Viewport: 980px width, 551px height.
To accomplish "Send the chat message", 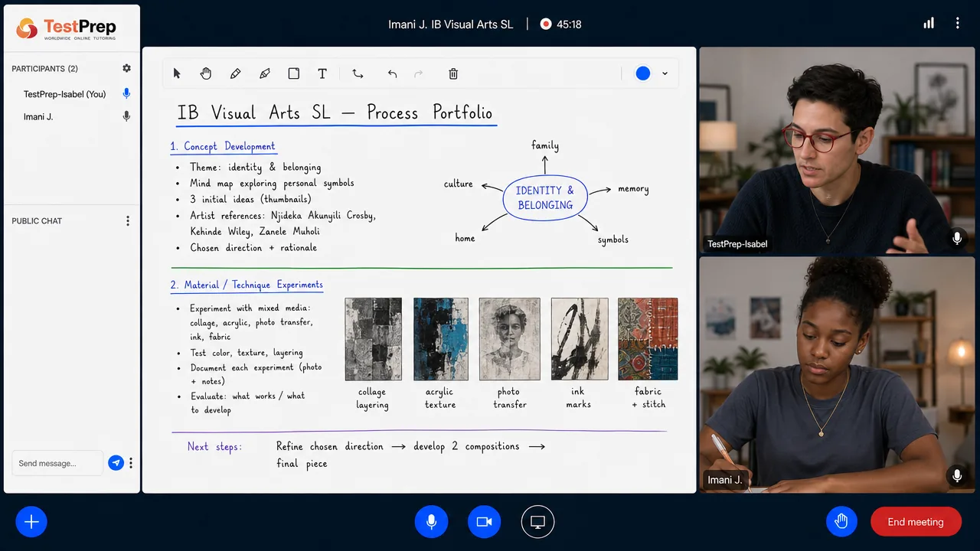I will point(116,463).
